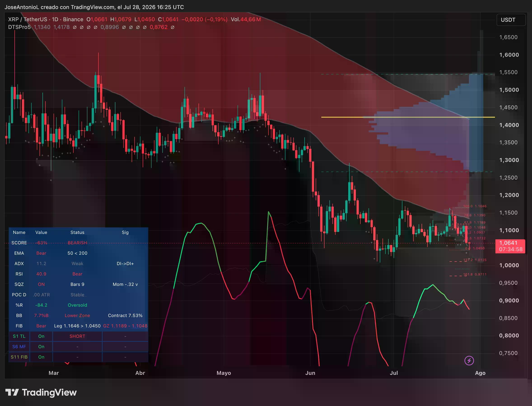Screen dimensions: 532x406
Task: Click the Sig column header
Action: [125, 232]
